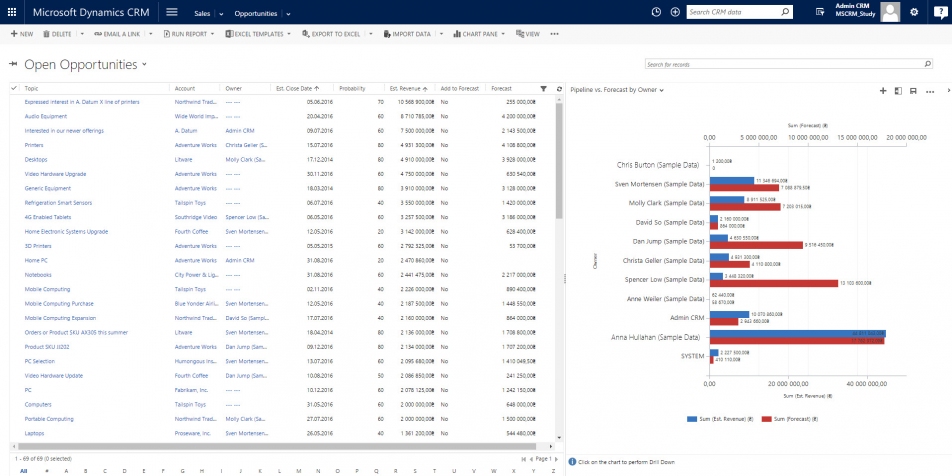Click the New button
This screenshot has width=952, height=476.
click(22, 34)
